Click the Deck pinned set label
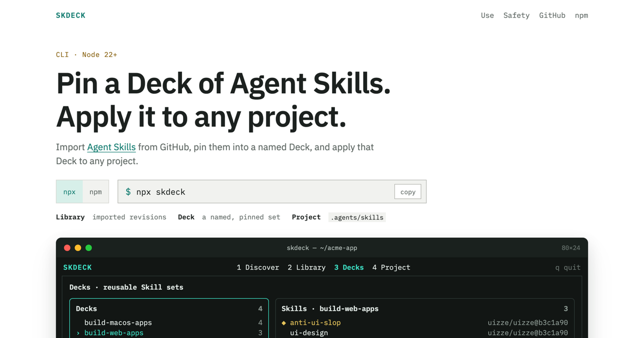Screen dimensions: 644x338 tap(229, 217)
